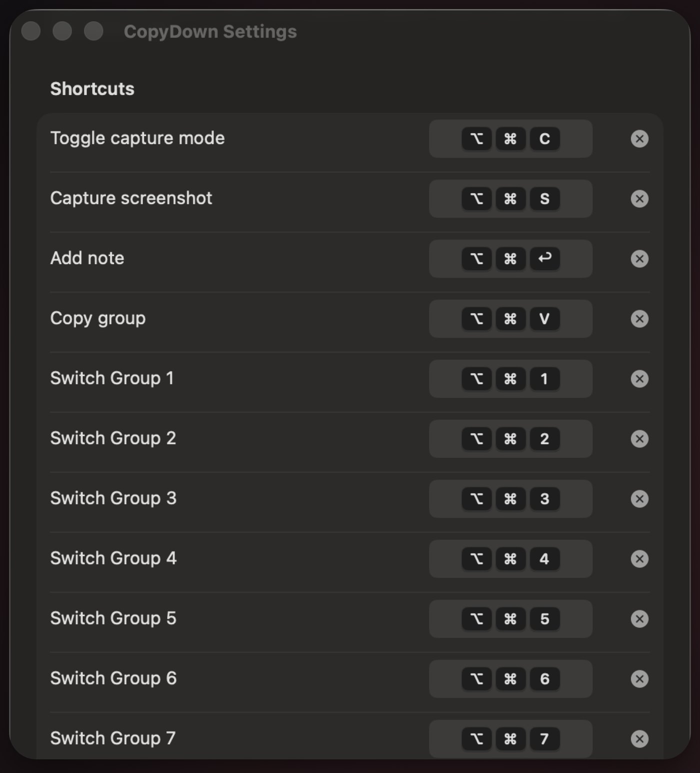Zoom the CopyDown Settings window

coord(93,31)
